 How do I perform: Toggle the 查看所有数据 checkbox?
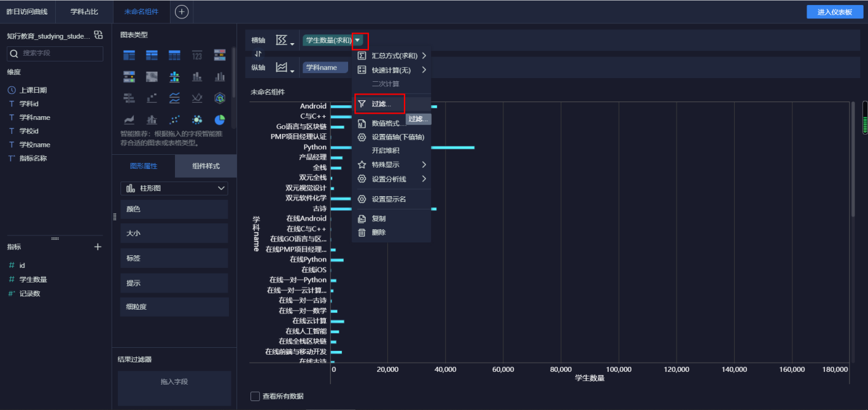[x=255, y=396]
